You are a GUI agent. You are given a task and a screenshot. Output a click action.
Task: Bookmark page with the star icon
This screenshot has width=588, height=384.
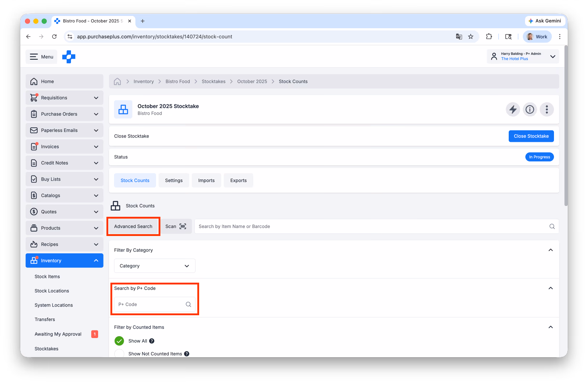pyautogui.click(x=471, y=37)
